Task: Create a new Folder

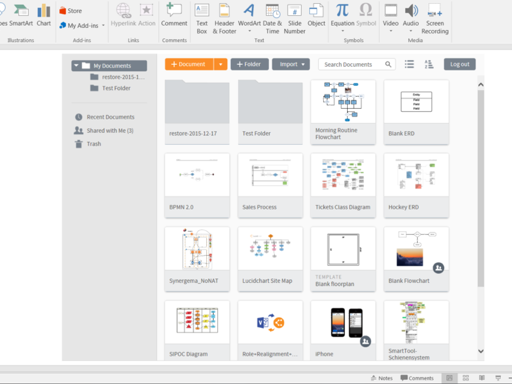Action: pyautogui.click(x=249, y=64)
